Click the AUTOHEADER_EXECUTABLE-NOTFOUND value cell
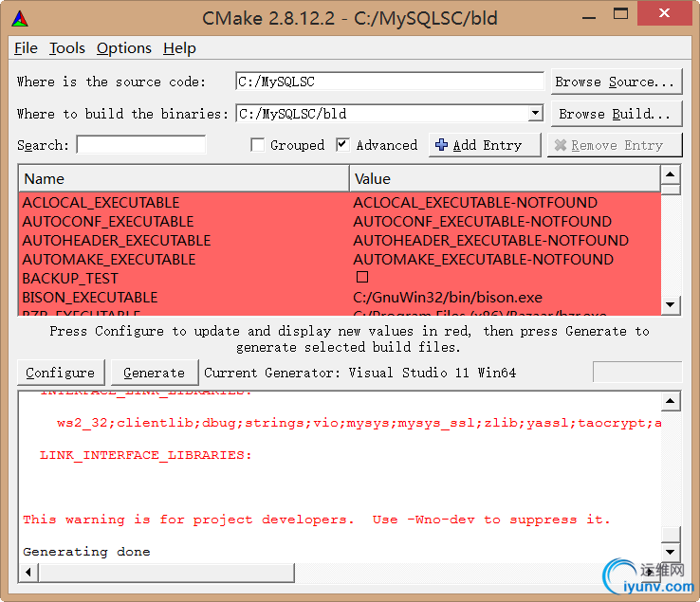This screenshot has width=700, height=602. [490, 241]
